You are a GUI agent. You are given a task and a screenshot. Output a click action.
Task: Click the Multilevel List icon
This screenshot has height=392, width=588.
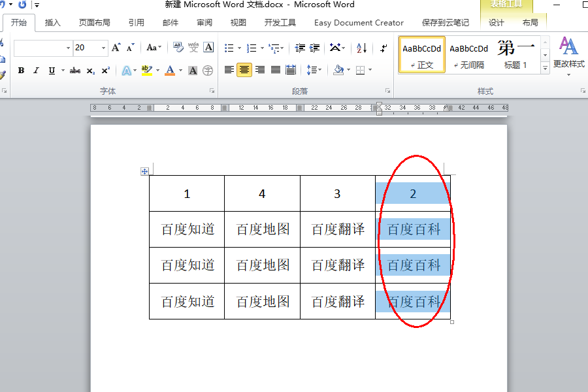click(274, 48)
